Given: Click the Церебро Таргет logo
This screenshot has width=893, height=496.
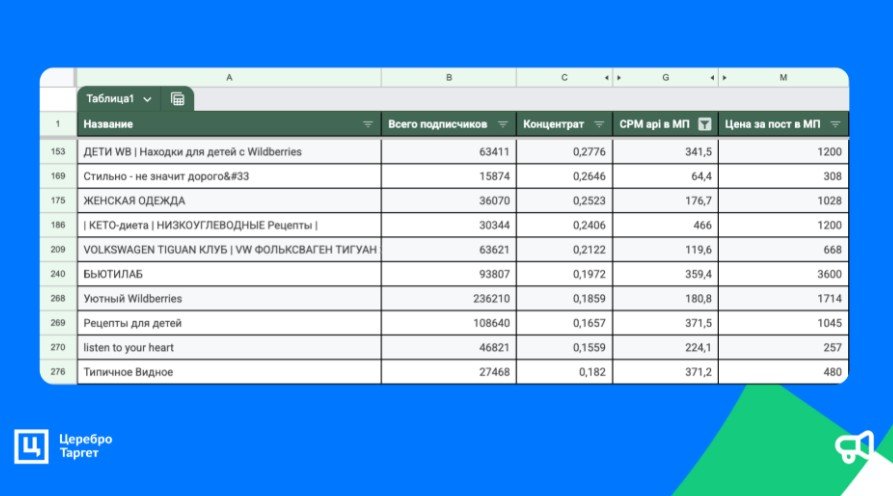Looking at the screenshot, I should coord(63,446).
